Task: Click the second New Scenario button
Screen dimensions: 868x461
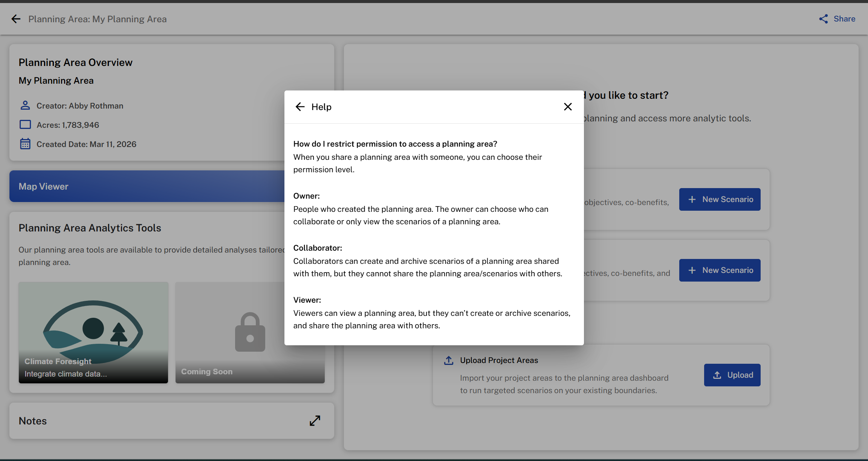Action: click(x=720, y=270)
